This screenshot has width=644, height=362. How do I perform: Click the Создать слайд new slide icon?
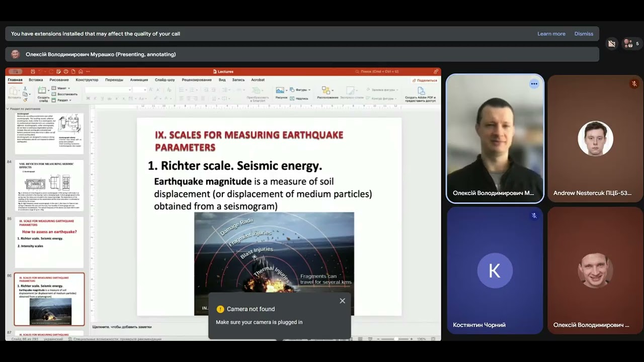coord(42,90)
